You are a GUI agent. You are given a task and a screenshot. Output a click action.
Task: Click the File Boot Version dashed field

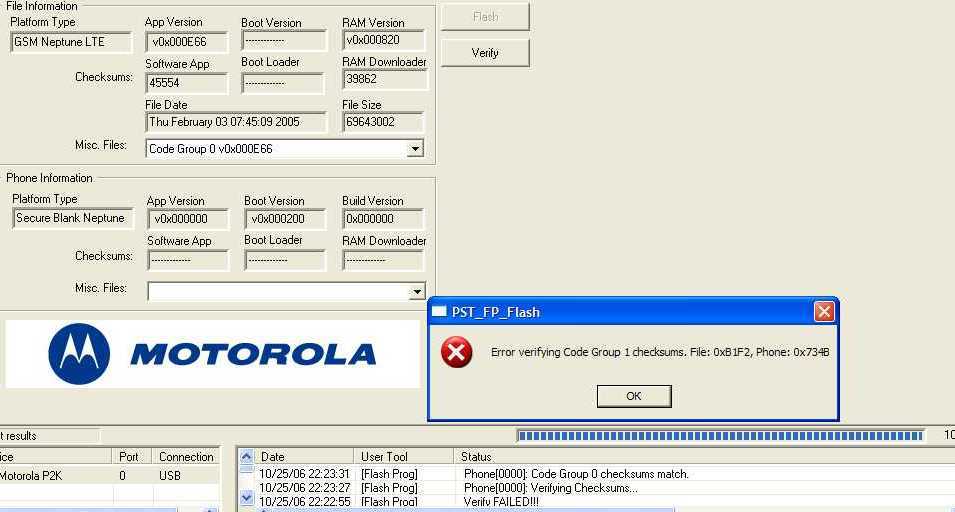pos(284,41)
